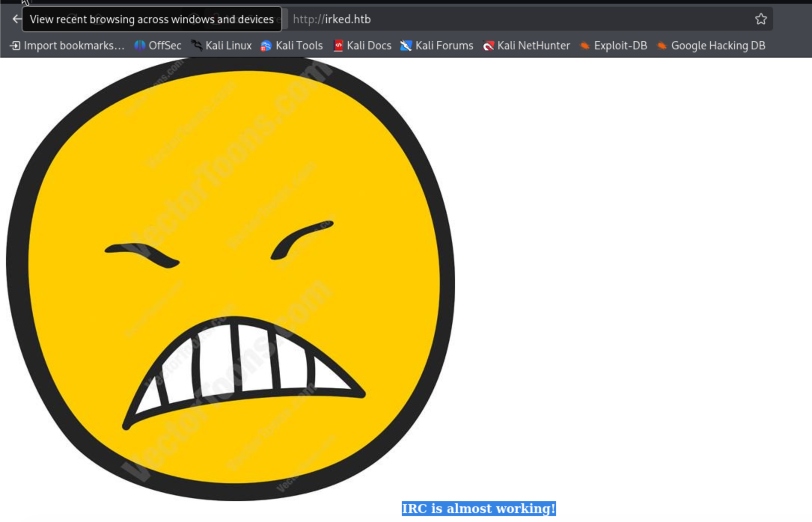Click the 'View recent browsing' tooltip
Viewport: 812px width, 522px height.
152,19
